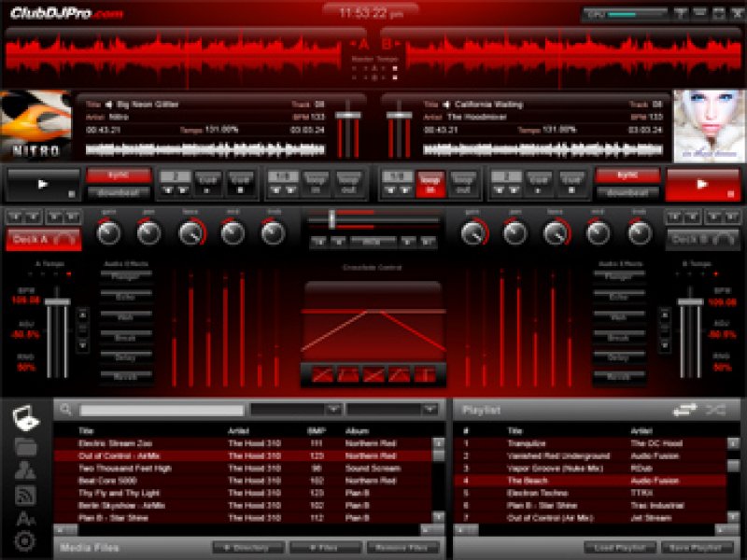Screen dimensions: 747x560
Task: Select the first crossfade curve preset
Action: [x=322, y=375]
